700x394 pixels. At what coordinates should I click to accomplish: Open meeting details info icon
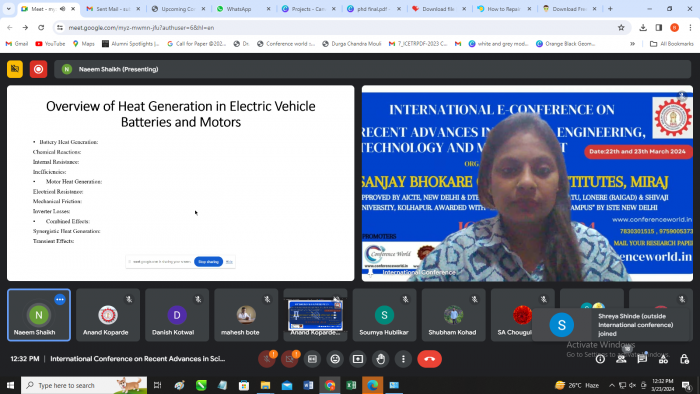tap(600, 359)
